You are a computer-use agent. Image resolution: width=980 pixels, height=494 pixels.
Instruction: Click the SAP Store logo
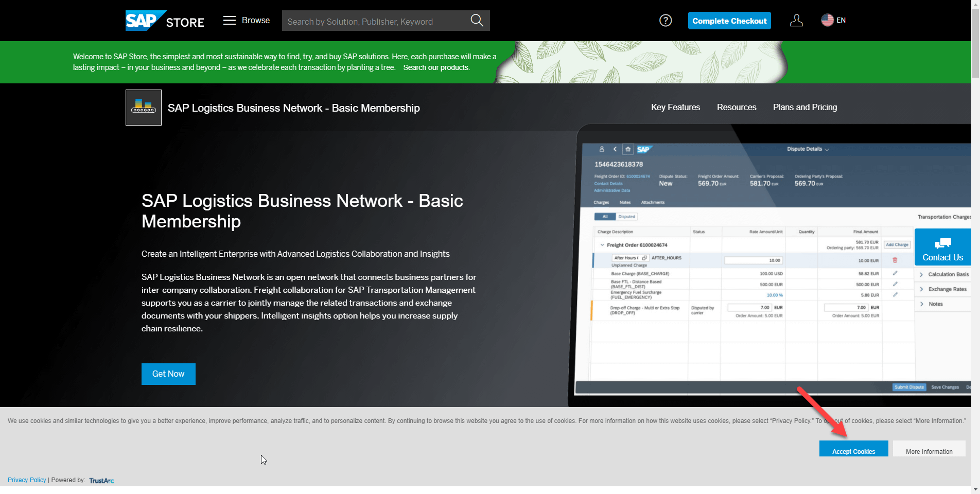click(165, 21)
